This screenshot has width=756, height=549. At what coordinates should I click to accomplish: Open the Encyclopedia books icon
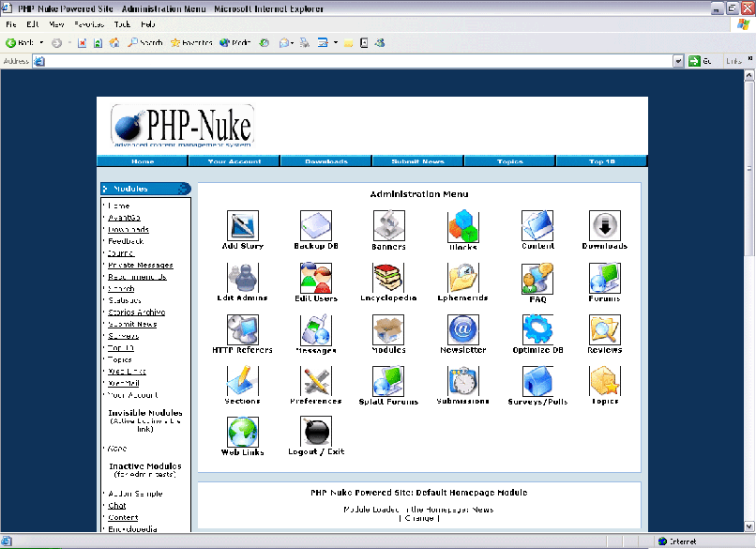click(x=388, y=277)
